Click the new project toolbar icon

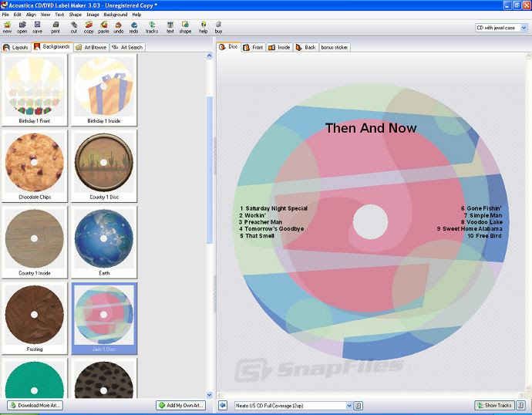pyautogui.click(x=7, y=28)
